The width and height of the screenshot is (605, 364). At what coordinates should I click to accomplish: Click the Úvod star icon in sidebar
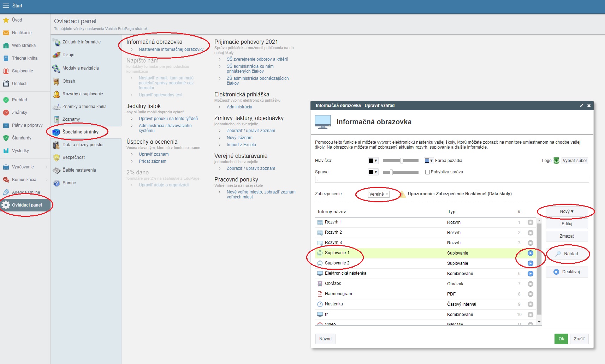(x=6, y=20)
